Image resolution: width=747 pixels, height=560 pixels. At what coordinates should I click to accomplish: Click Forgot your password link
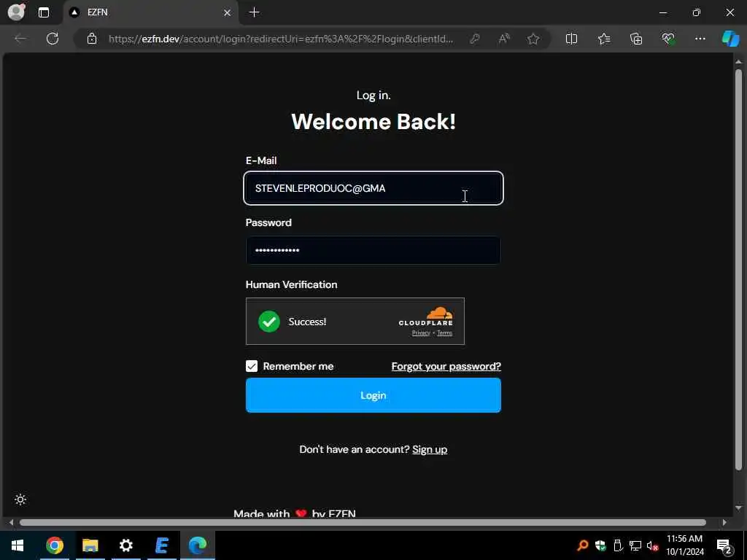click(446, 366)
